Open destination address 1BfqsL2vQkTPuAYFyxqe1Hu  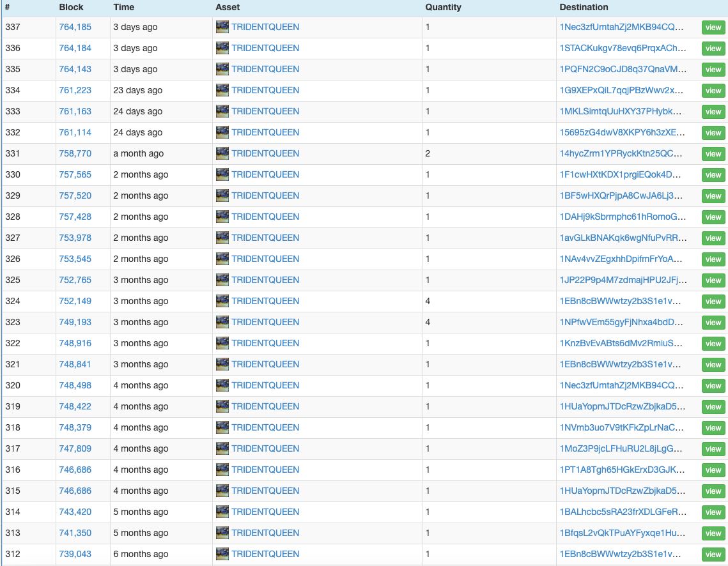[622, 533]
